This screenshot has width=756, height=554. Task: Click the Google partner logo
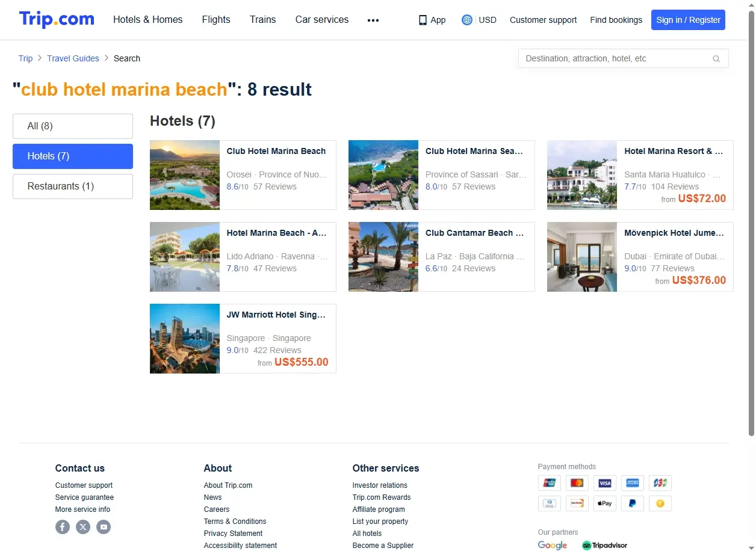pyautogui.click(x=553, y=545)
